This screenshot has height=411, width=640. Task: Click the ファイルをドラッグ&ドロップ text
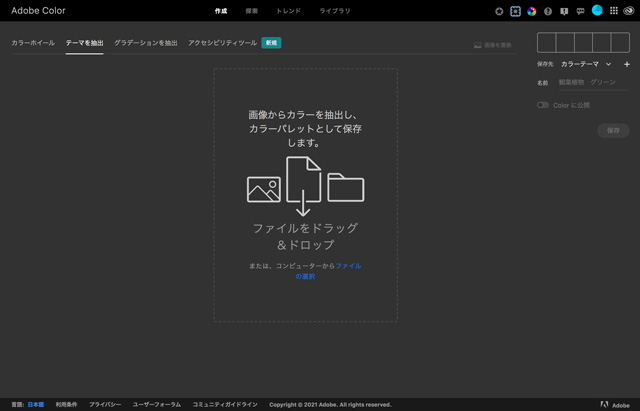305,236
